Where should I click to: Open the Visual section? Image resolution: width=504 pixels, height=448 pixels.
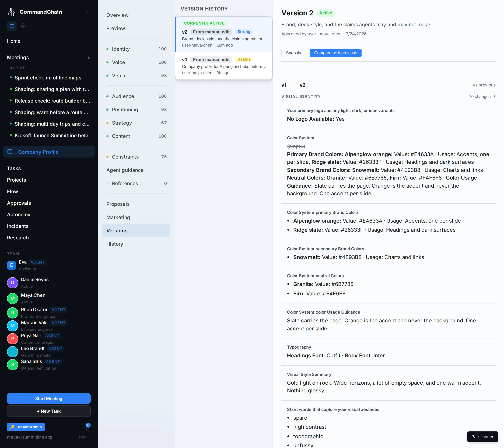[x=136, y=75]
